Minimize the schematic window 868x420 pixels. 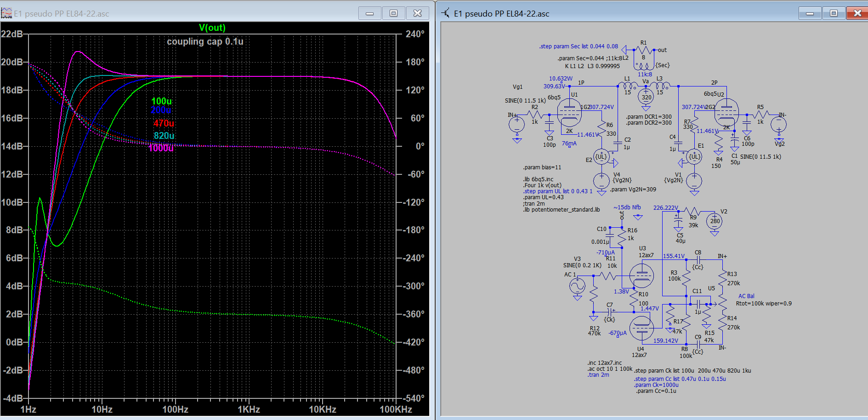[x=810, y=13]
